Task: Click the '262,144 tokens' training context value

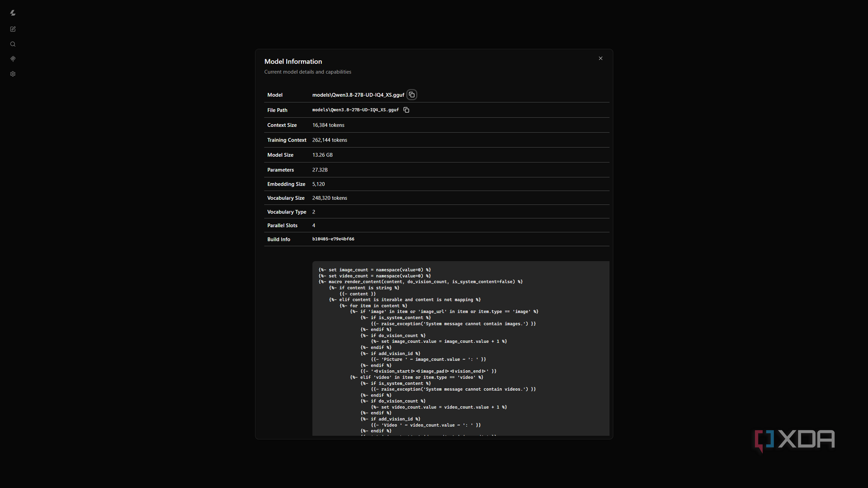Action: [x=330, y=140]
